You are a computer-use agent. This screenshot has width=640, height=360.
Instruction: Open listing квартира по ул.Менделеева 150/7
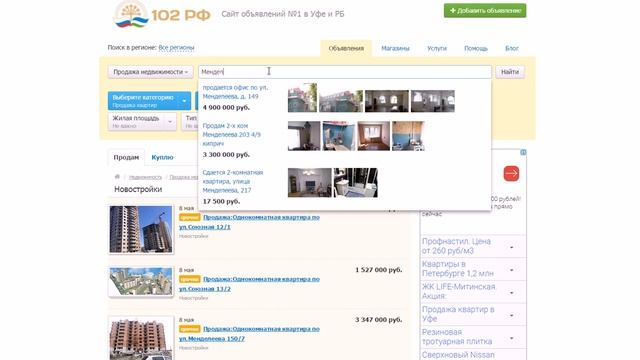click(249, 334)
